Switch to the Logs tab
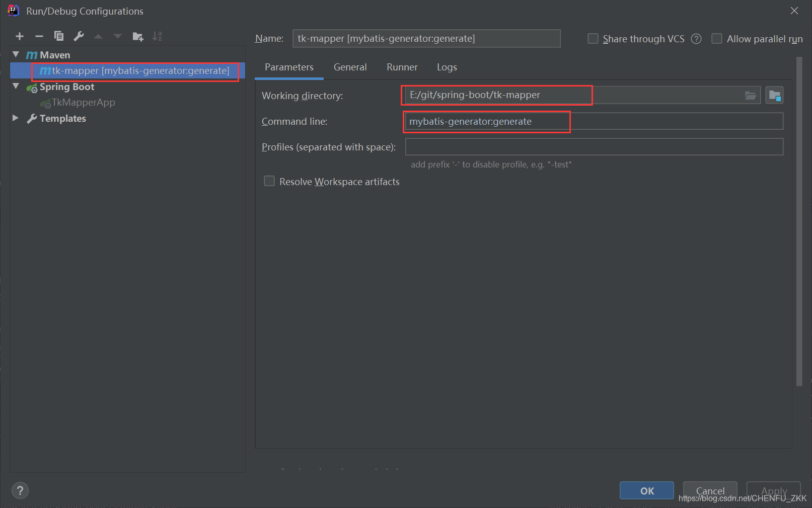Image resolution: width=812 pixels, height=508 pixels. (x=447, y=67)
